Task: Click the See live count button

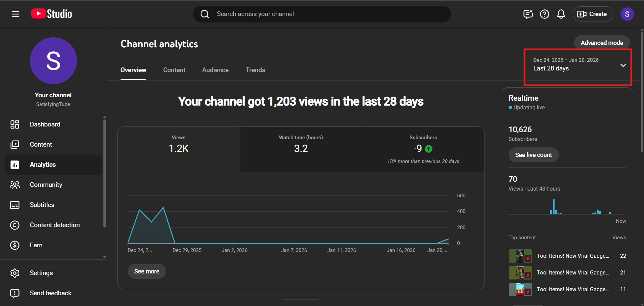Action: click(533, 155)
